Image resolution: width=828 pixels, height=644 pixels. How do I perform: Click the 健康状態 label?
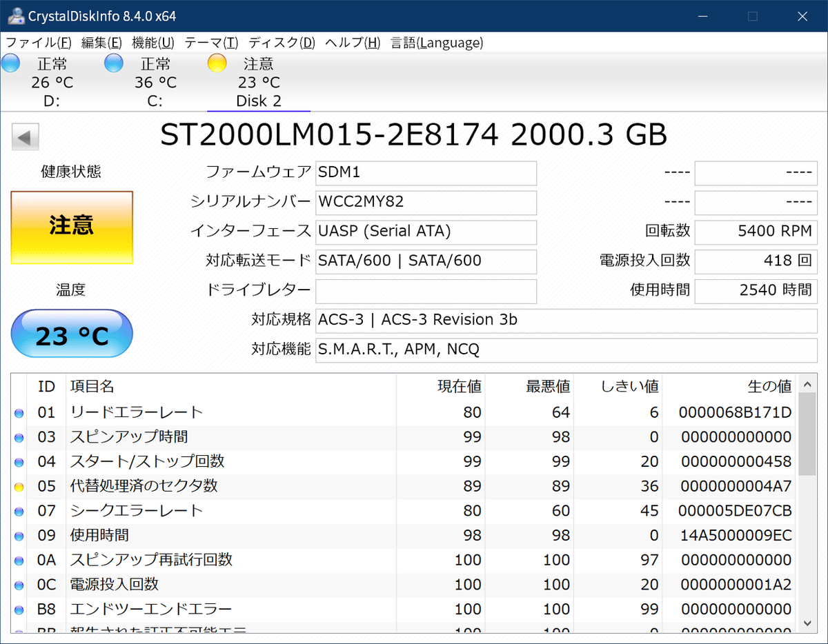(71, 172)
